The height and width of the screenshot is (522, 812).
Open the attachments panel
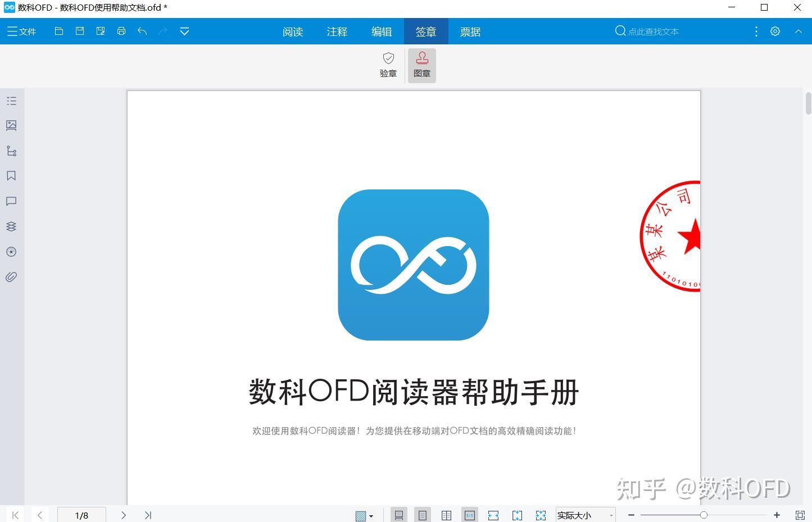tap(11, 276)
